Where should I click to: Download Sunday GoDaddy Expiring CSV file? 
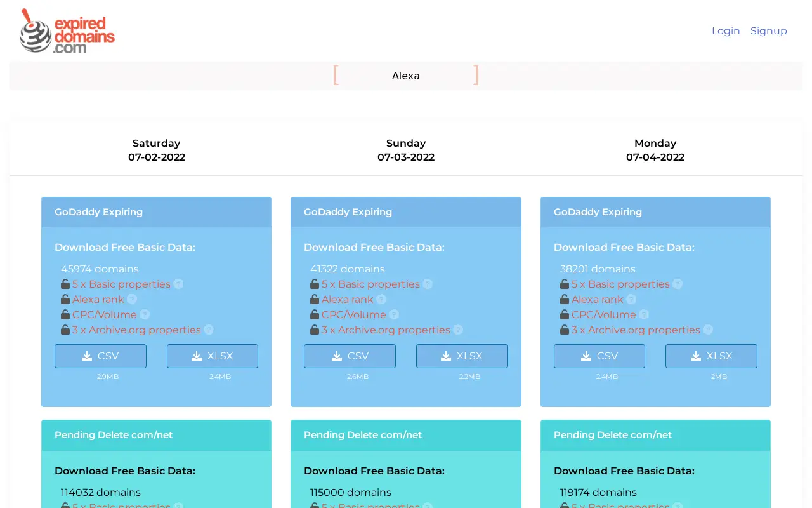coord(350,356)
